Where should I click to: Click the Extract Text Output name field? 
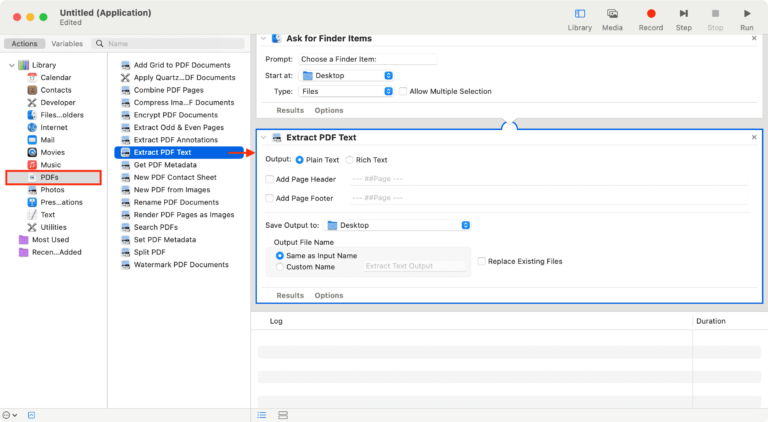point(415,266)
